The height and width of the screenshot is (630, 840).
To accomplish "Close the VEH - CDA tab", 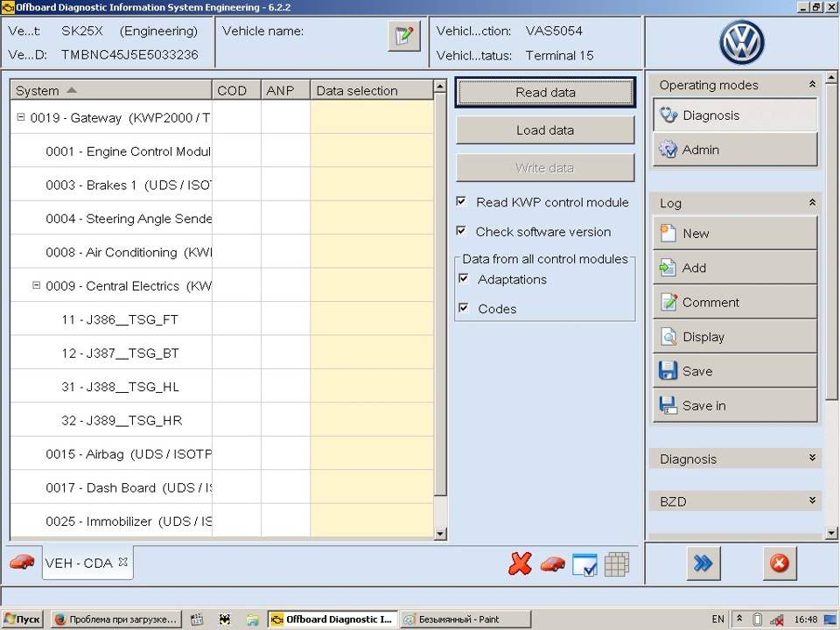I will tap(123, 562).
